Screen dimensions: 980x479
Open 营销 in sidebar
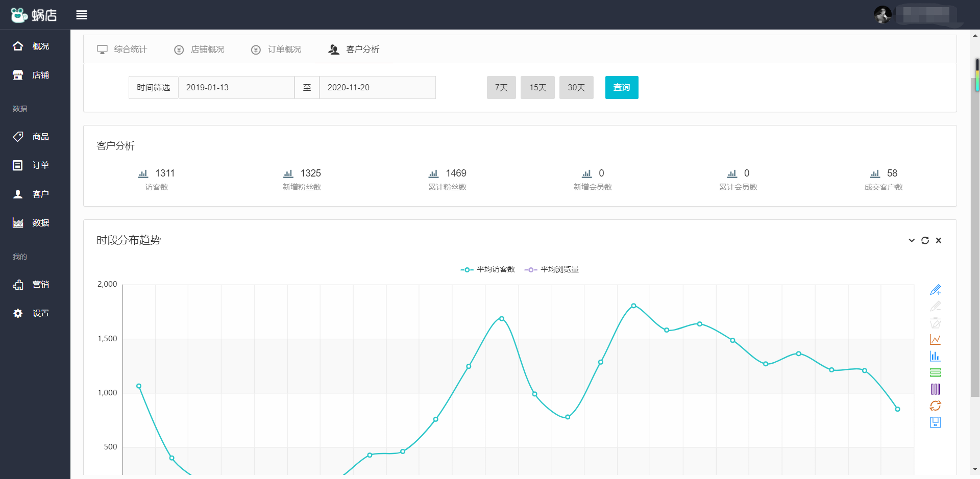[x=35, y=285]
